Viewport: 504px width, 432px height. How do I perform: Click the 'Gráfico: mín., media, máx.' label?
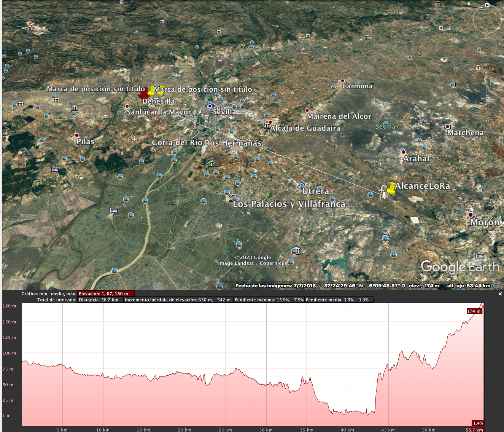[49, 294]
